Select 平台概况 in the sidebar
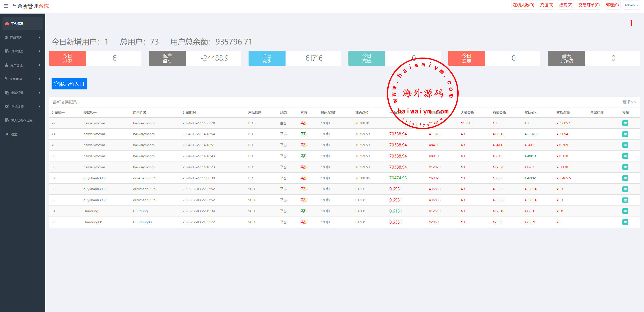 (x=17, y=24)
